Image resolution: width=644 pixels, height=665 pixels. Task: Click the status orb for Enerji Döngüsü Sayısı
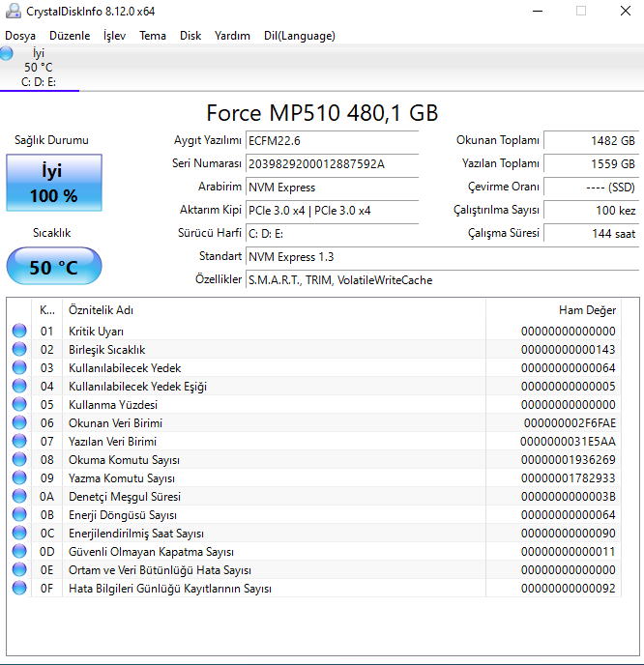pyautogui.click(x=19, y=514)
